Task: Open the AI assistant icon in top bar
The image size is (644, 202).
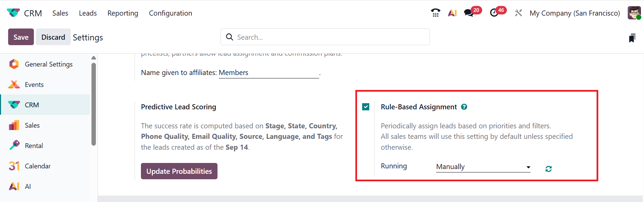Action: pyautogui.click(x=452, y=13)
